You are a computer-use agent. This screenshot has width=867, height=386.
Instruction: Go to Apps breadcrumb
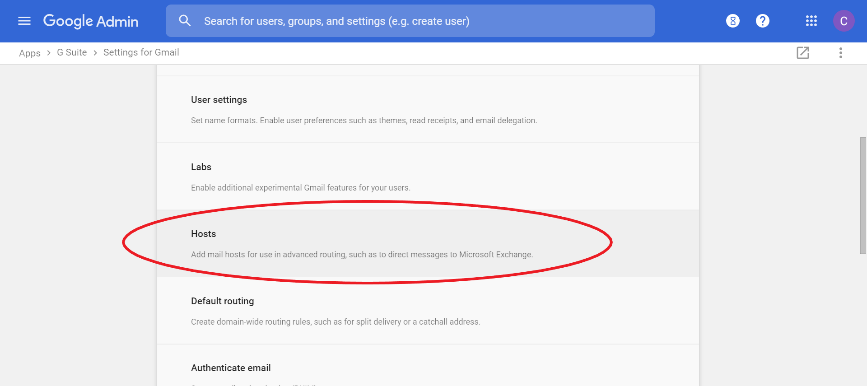point(30,53)
